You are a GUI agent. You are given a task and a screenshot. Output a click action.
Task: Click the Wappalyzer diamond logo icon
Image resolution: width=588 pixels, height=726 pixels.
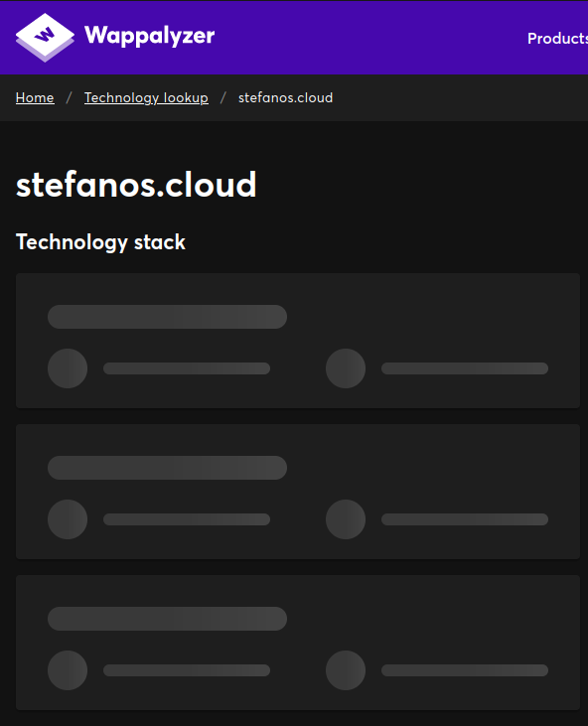click(x=45, y=38)
